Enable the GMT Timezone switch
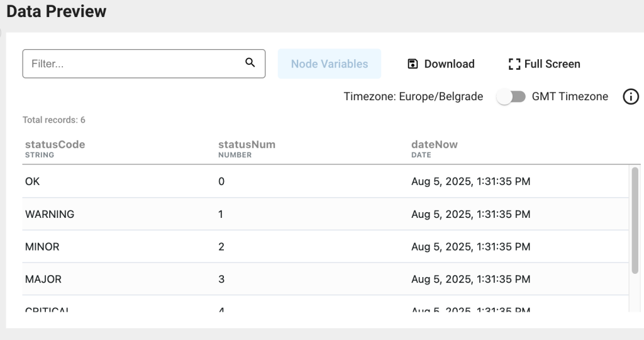The width and height of the screenshot is (644, 340). click(511, 97)
